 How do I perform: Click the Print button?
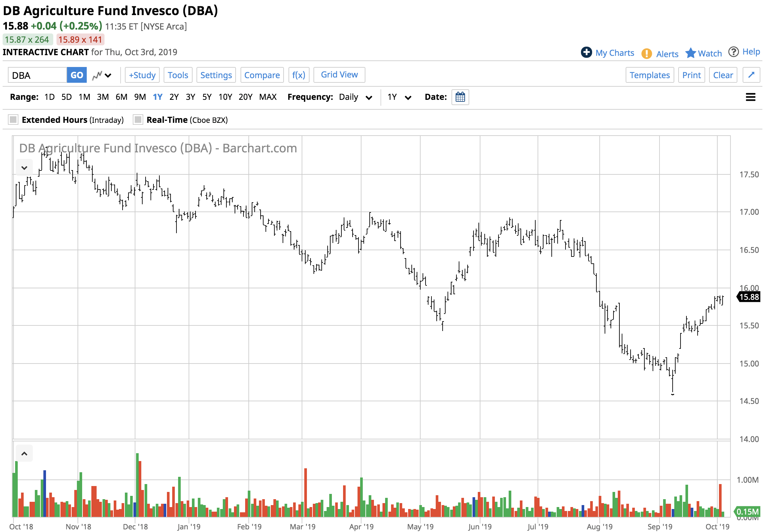(x=691, y=75)
